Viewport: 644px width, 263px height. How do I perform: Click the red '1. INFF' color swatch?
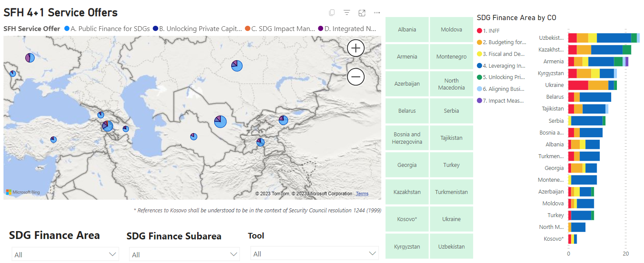tap(479, 31)
